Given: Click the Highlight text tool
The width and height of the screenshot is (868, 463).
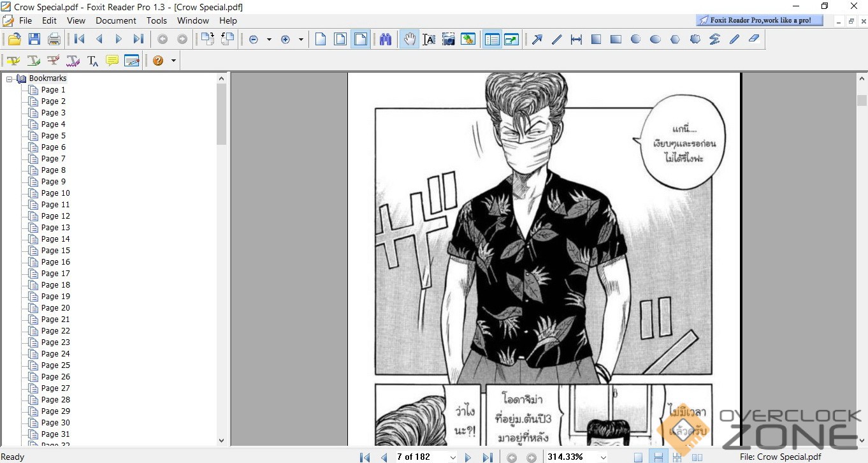Looking at the screenshot, I should (13, 61).
